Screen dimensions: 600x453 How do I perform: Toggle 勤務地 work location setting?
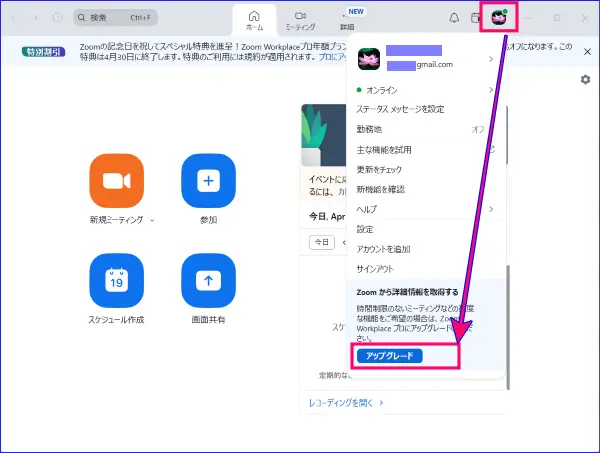(x=420, y=129)
